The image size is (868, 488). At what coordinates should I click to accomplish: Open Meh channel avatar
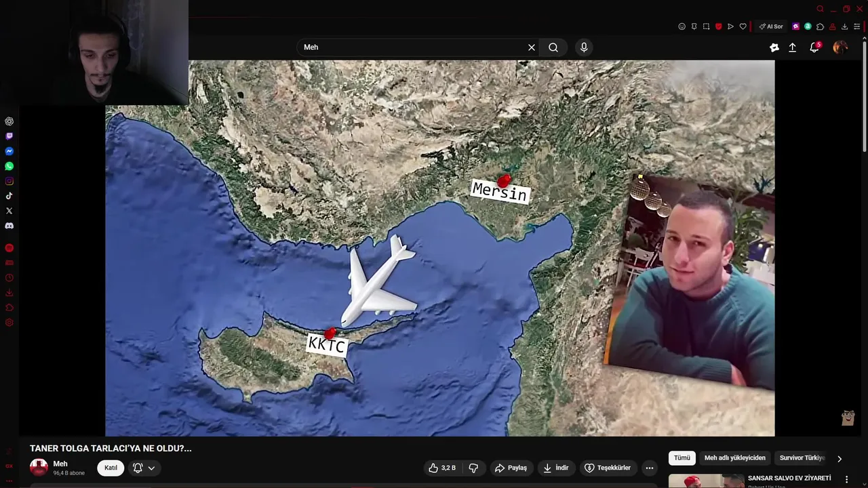(39, 468)
